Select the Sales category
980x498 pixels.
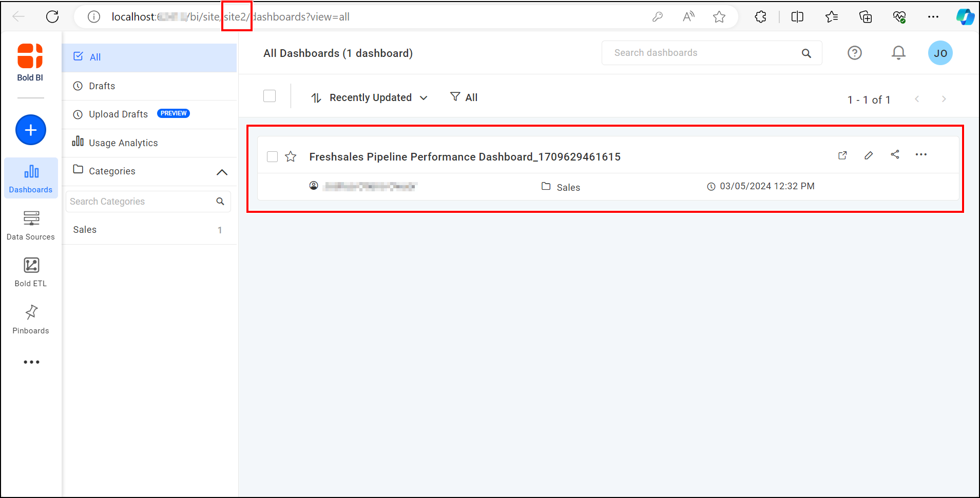[85, 230]
